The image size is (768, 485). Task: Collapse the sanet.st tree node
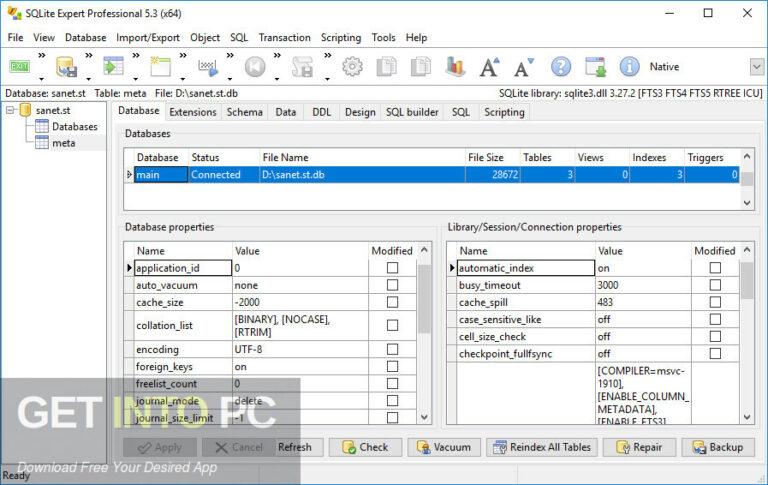[10, 110]
